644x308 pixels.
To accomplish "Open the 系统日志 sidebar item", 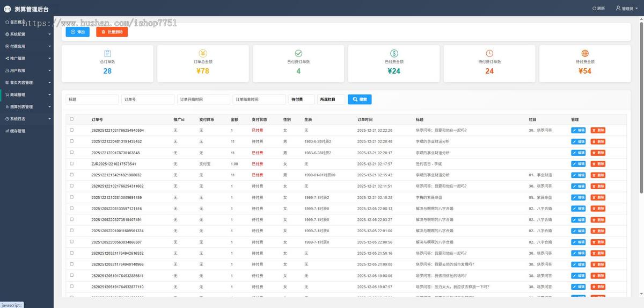I will tap(27, 119).
